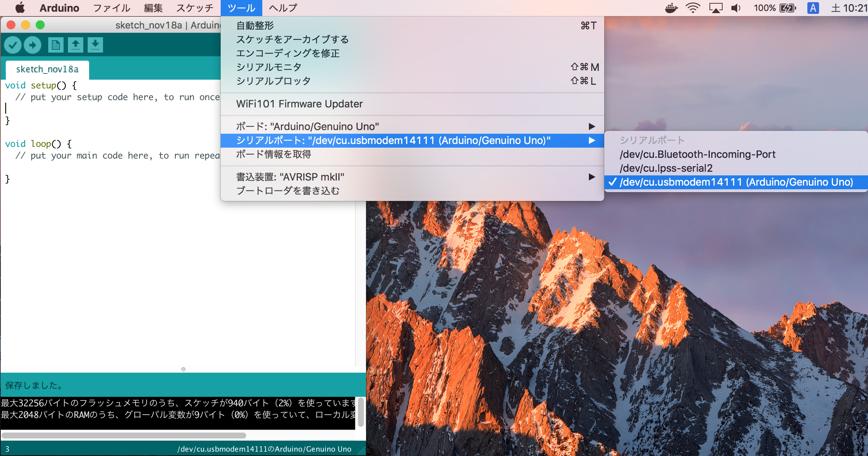868x456 pixels.
Task: Open WiFi101 Firmware Updater
Action: (412, 104)
